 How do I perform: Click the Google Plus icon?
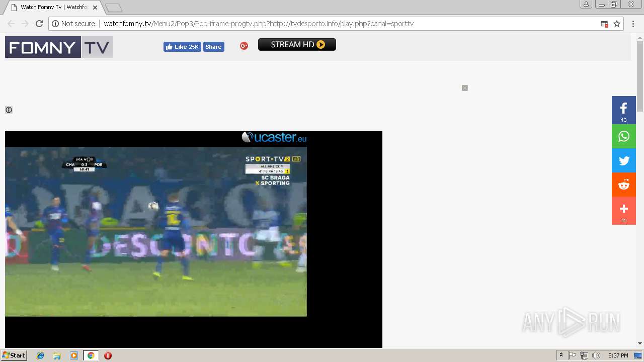(244, 46)
